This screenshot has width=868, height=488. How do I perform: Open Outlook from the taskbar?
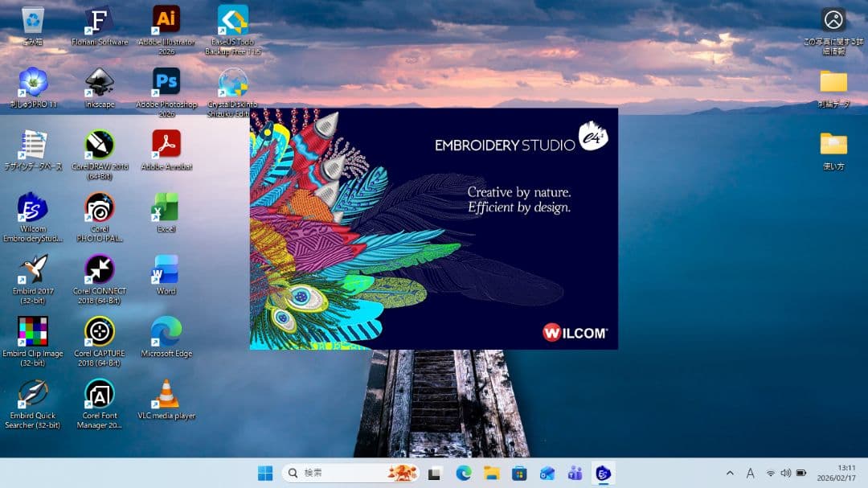[x=547, y=473]
